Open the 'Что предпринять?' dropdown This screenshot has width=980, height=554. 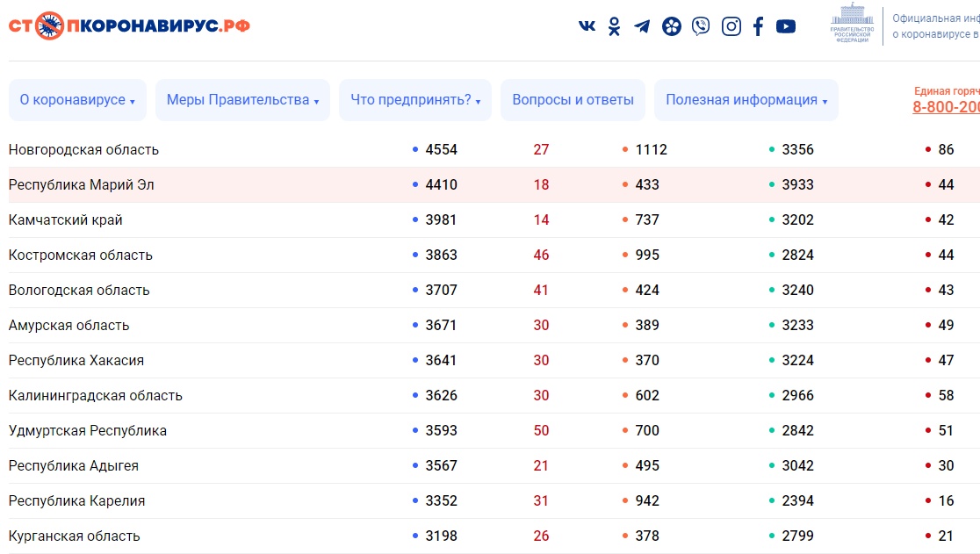pos(415,100)
